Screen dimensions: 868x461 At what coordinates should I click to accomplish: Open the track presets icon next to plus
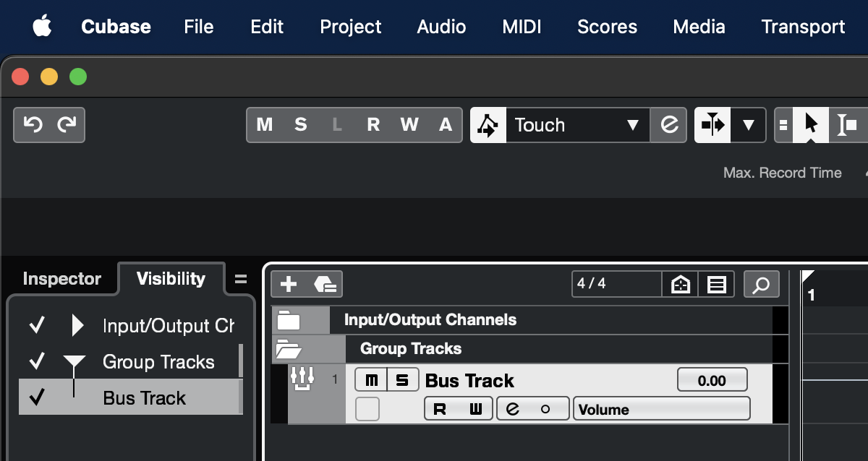tap(325, 284)
